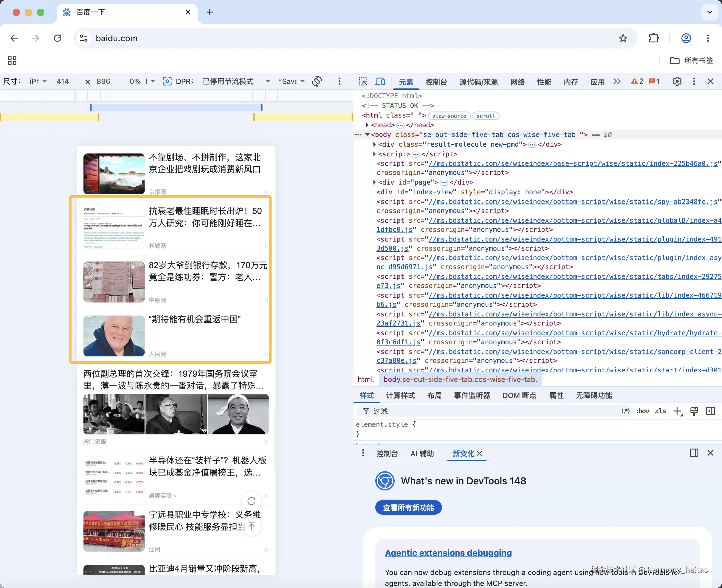Toggle the device toolbar icon
Screen dimensions: 722x588
pyautogui.click(x=380, y=81)
